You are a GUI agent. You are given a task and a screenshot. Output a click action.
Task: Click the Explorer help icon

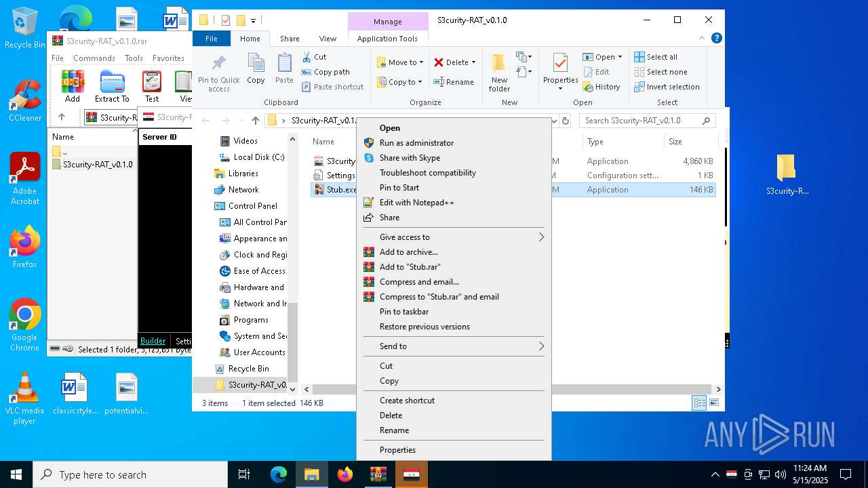716,39
